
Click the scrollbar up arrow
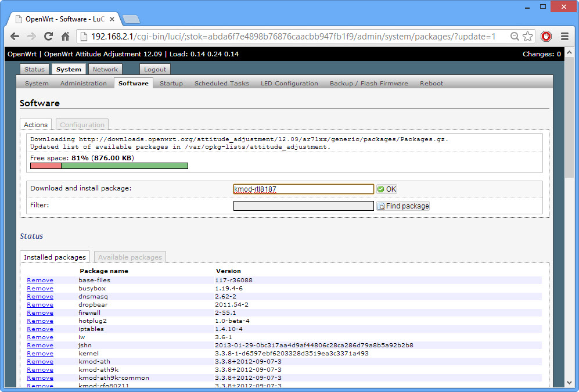(x=569, y=52)
